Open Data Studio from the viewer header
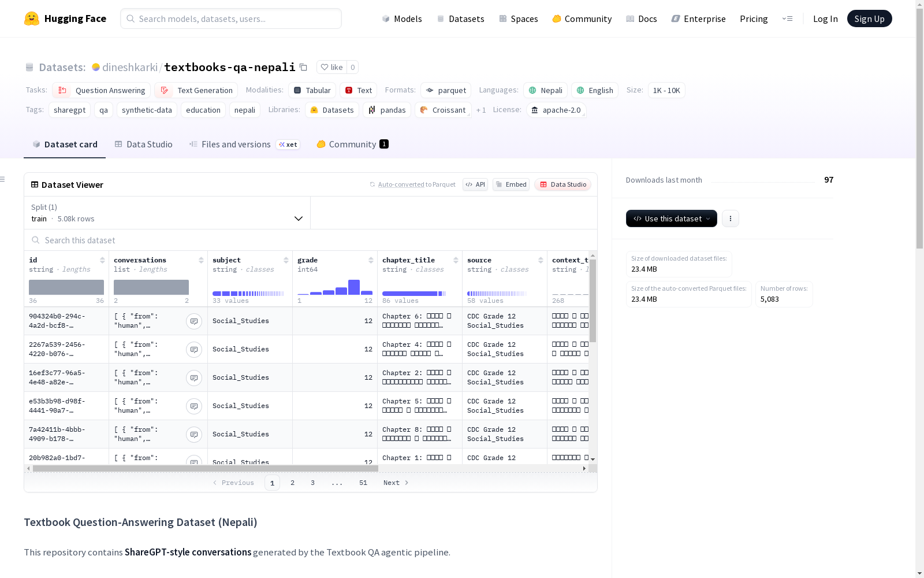This screenshot has width=924, height=578. [x=563, y=184]
